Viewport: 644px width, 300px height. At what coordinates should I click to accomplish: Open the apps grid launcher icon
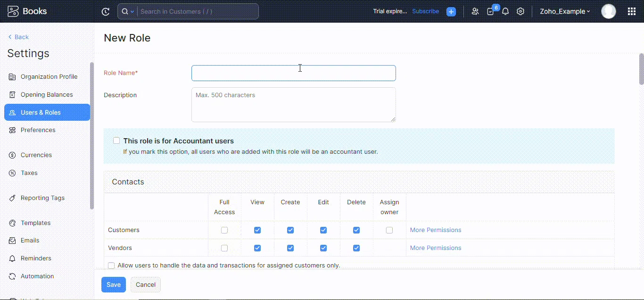coord(632,12)
